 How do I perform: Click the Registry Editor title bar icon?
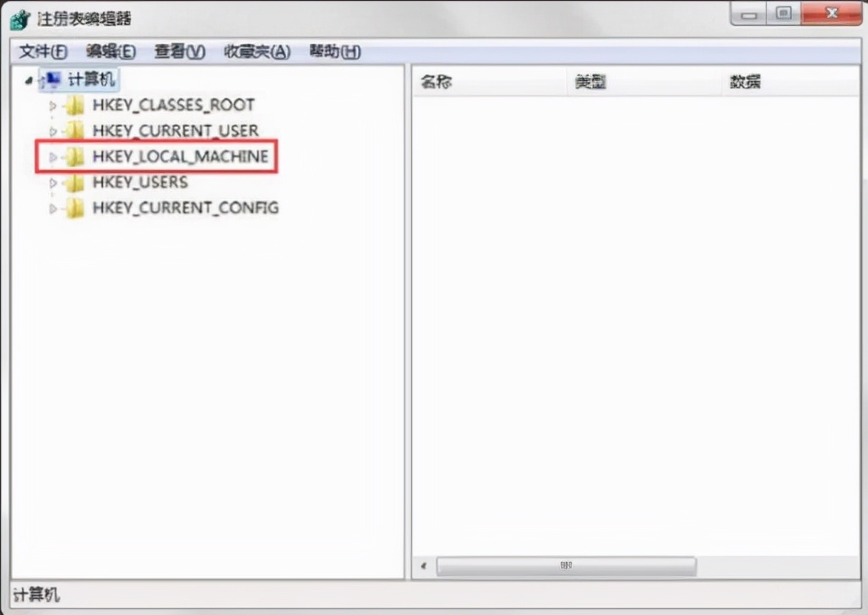(20, 19)
